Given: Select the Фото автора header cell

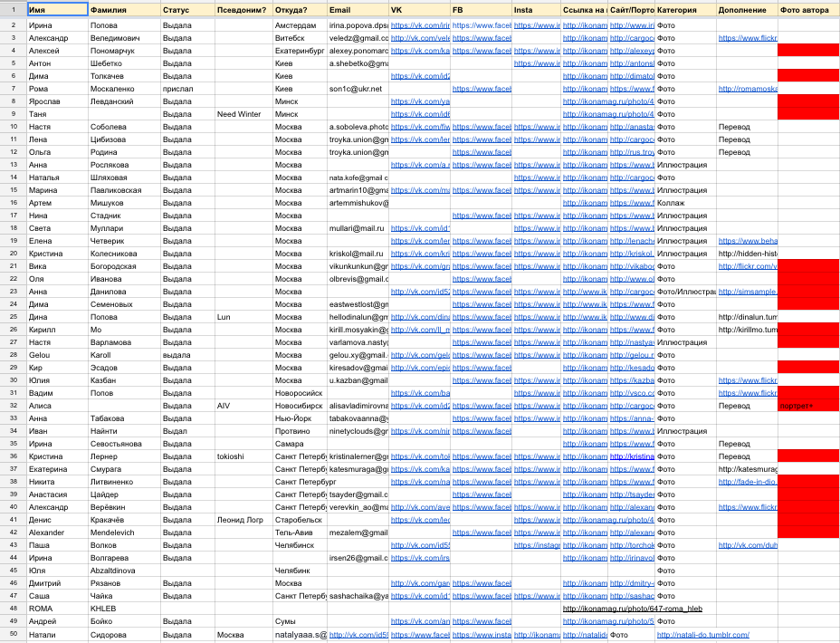Looking at the screenshot, I should (808, 10).
